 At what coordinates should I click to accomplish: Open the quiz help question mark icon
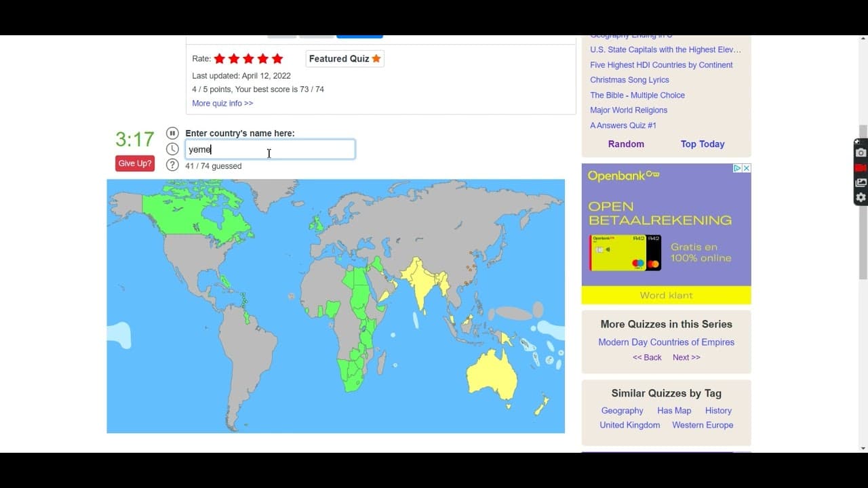[x=173, y=165]
